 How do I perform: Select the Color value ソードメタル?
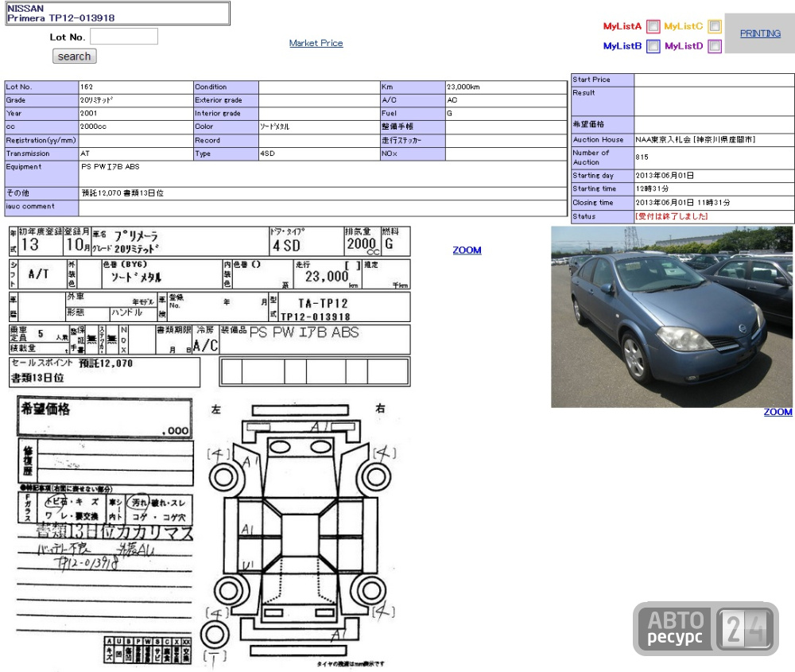coord(274,126)
